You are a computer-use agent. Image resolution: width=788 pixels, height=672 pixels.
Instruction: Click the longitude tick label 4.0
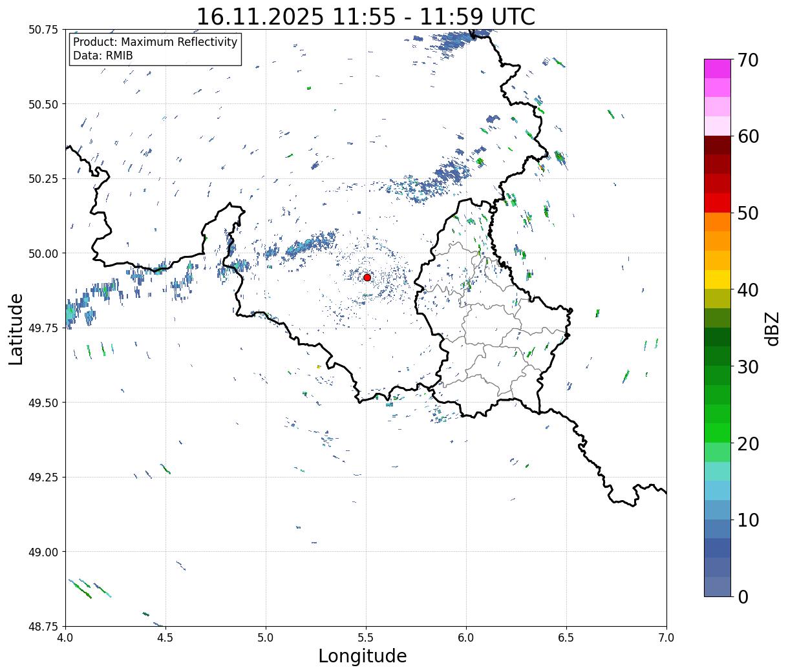pyautogui.click(x=65, y=638)
